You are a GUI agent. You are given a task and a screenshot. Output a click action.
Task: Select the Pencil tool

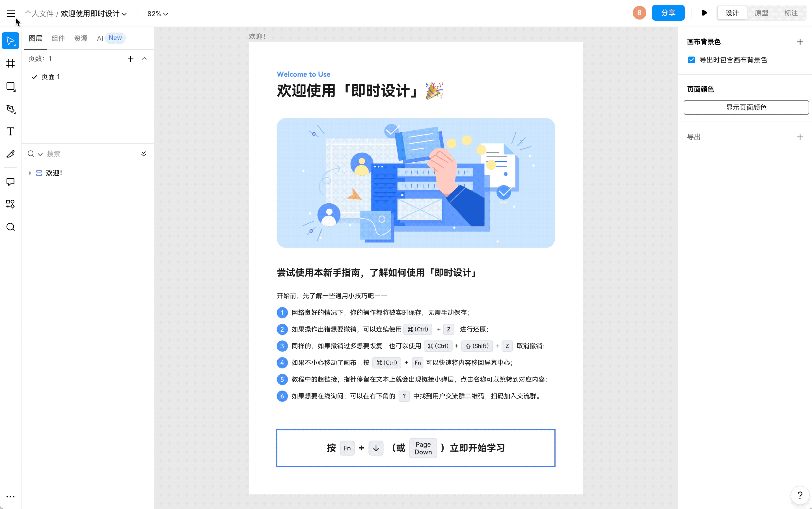10,154
